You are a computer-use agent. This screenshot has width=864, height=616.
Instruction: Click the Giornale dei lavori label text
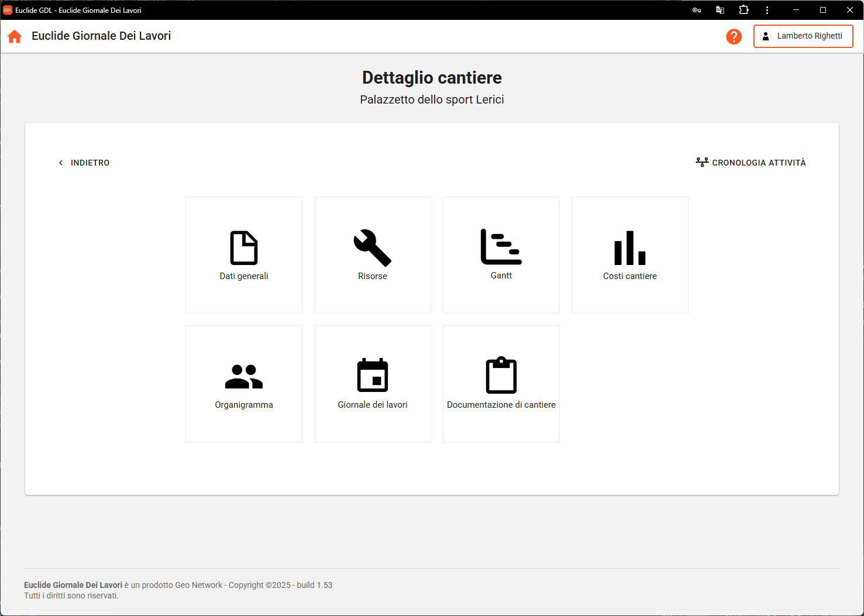[x=373, y=405]
